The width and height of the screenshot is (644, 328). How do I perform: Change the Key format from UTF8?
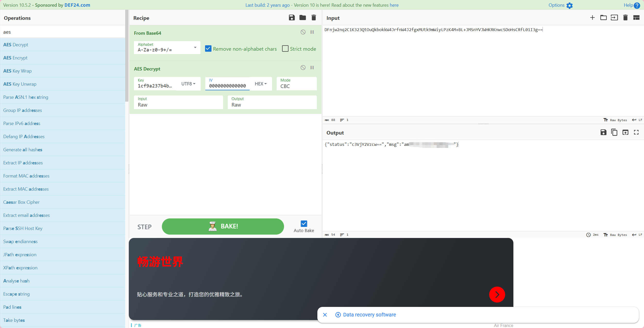click(188, 84)
